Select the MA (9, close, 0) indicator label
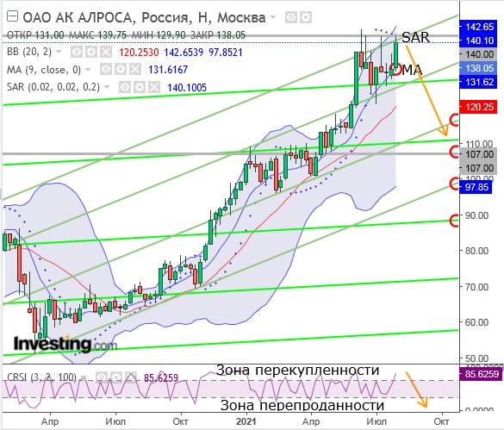 pyautogui.click(x=44, y=70)
